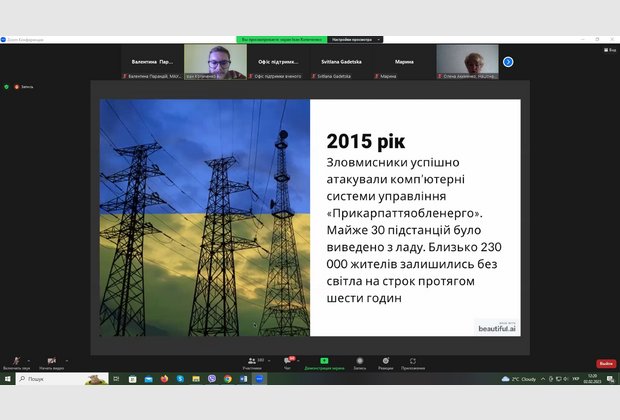The width and height of the screenshot is (620, 420).
Task: Open the Вид layout menu
Action: [x=608, y=49]
